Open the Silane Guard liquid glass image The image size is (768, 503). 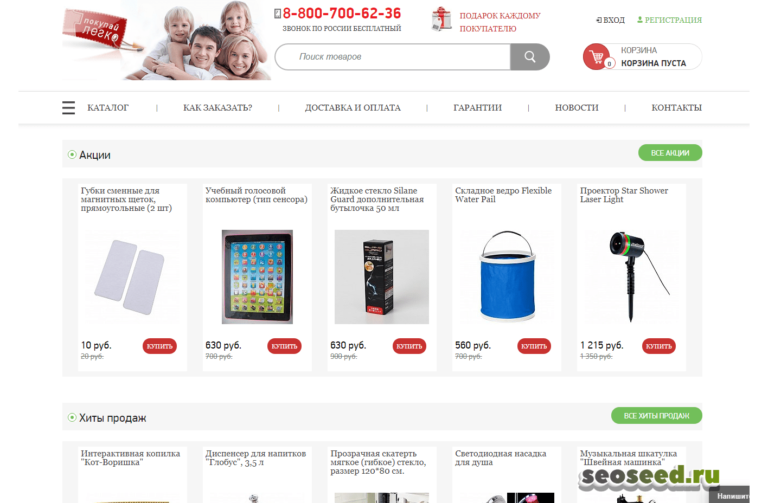(382, 277)
